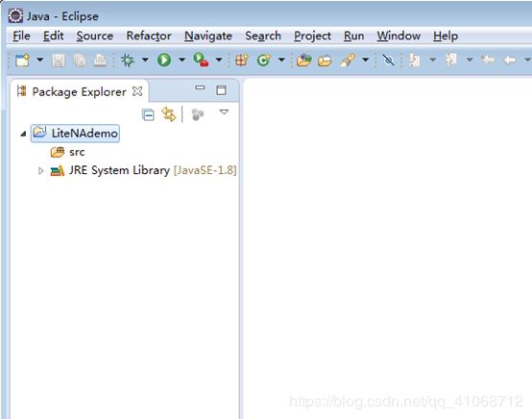Click the green Run button icon
Image resolution: width=532 pixels, height=419 pixels.
(164, 61)
